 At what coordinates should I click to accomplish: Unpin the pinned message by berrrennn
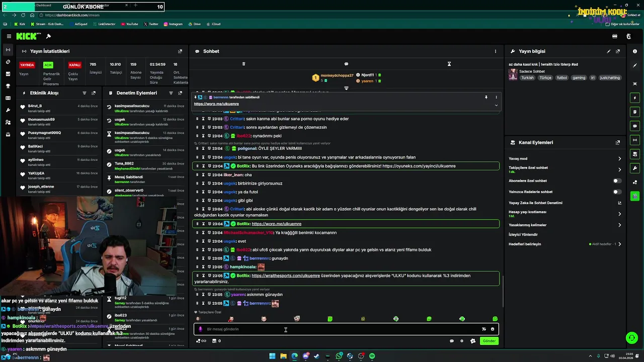(x=486, y=97)
